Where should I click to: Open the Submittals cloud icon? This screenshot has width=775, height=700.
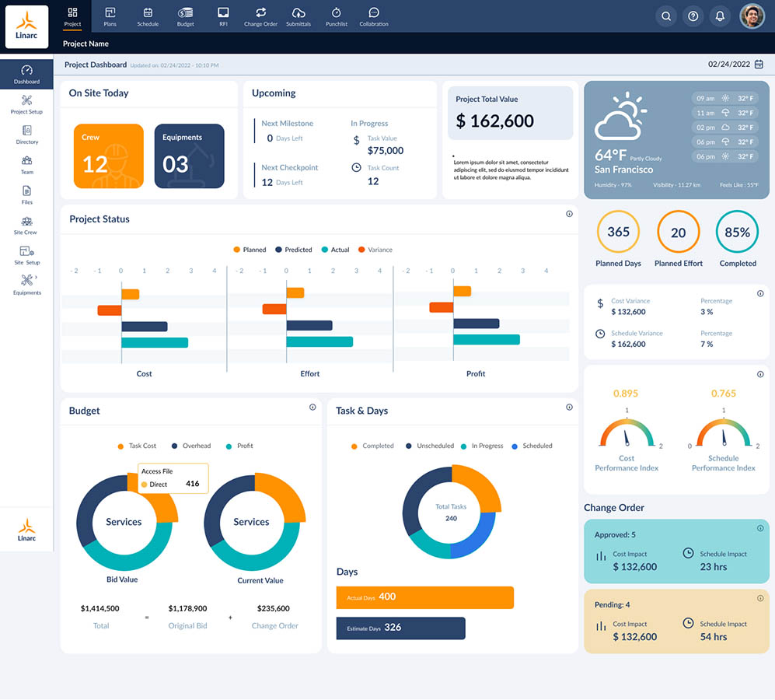point(298,16)
